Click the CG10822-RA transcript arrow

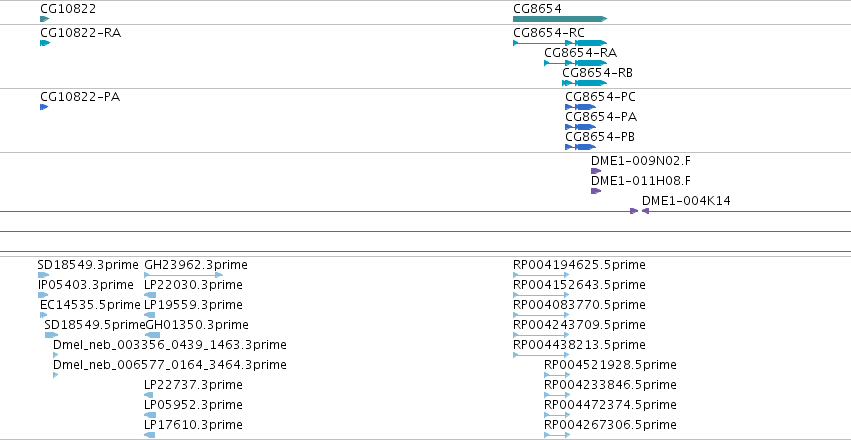pyautogui.click(x=45, y=43)
